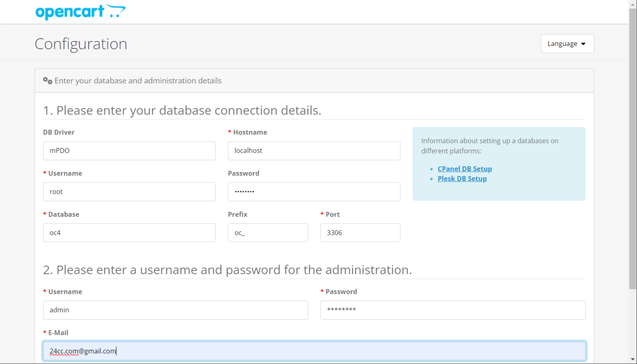The height and width of the screenshot is (364, 637).
Task: Focus the database Password field
Action: click(x=314, y=192)
